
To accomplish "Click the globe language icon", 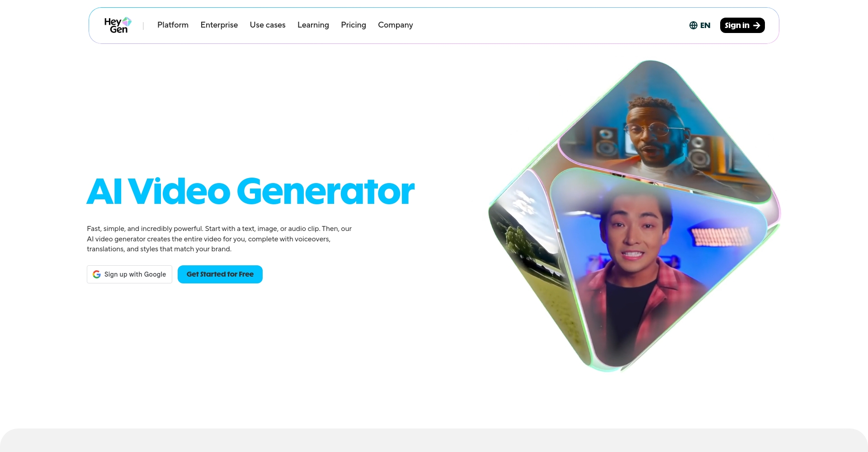I will click(693, 25).
